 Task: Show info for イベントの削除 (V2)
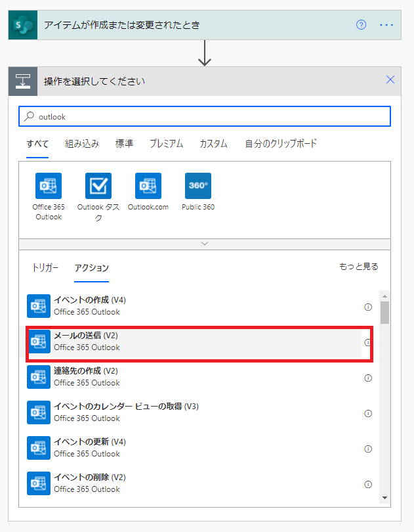point(368,485)
